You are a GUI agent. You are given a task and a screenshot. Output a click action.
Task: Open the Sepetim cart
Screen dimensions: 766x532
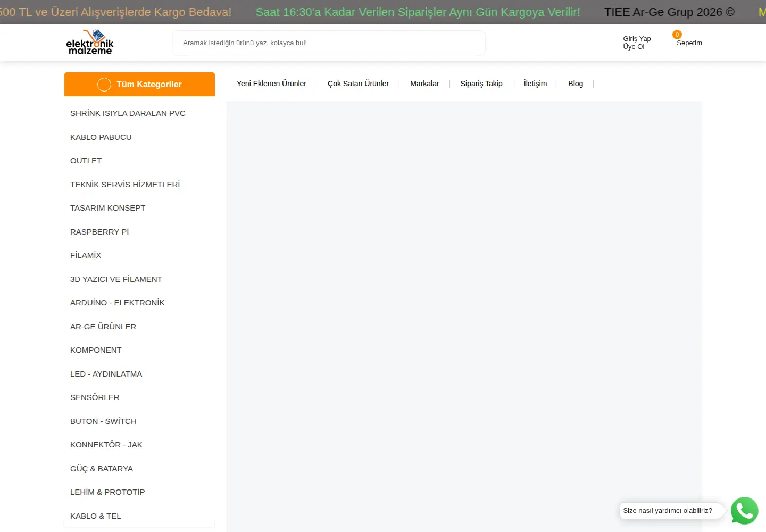(689, 43)
